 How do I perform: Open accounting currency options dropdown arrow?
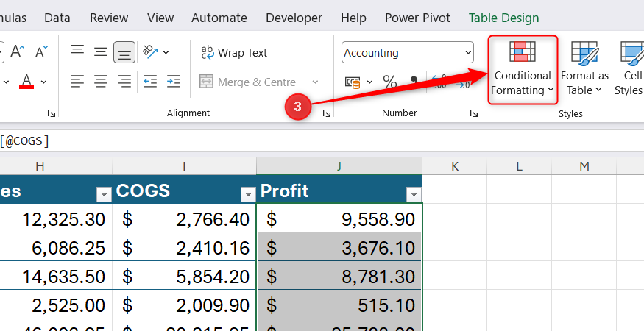click(x=369, y=82)
